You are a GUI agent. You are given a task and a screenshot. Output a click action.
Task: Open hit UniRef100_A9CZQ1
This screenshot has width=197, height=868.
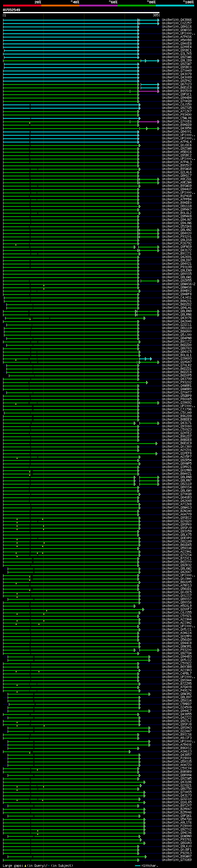177,179
